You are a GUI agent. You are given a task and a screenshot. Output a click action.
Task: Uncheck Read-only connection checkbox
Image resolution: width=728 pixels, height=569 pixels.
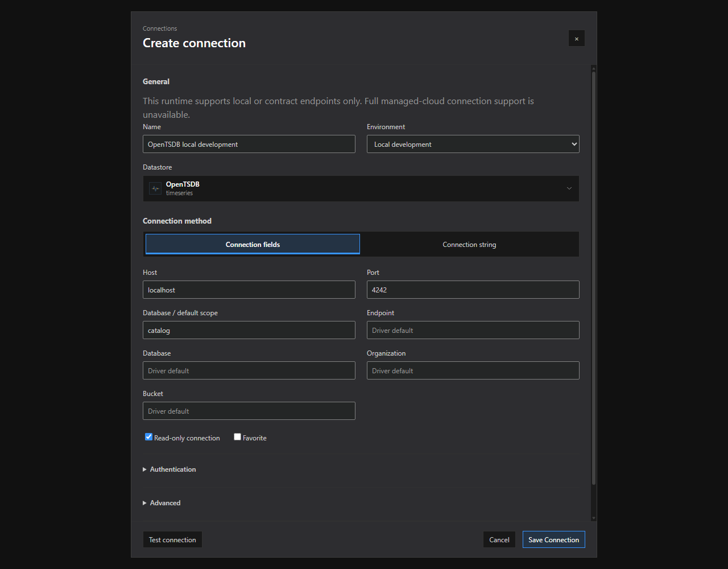coord(149,437)
